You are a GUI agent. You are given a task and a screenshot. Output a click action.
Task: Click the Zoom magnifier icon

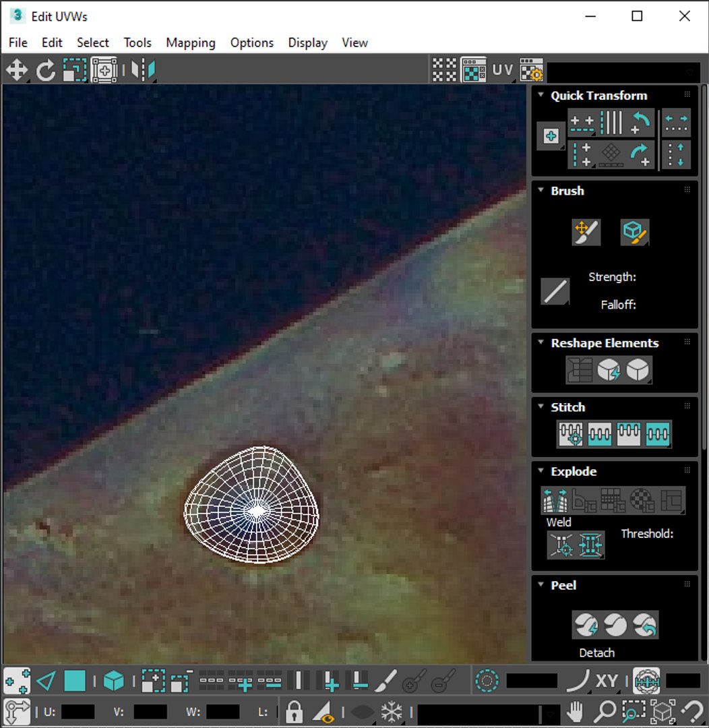(x=605, y=711)
